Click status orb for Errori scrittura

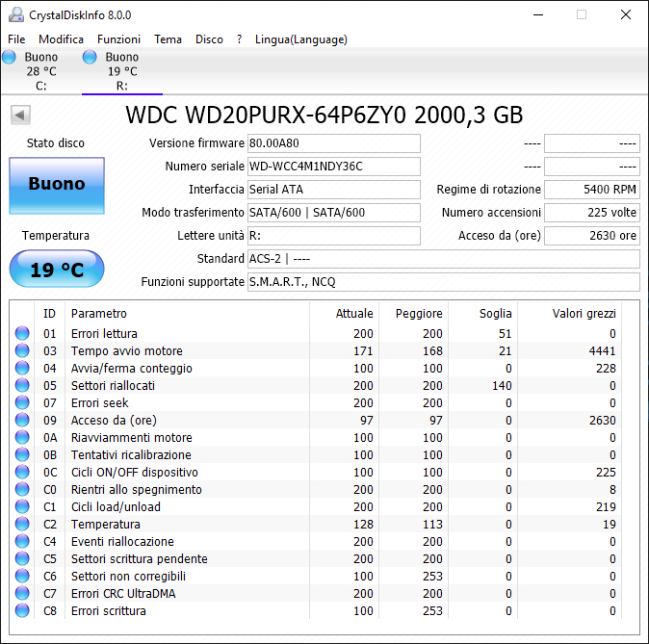[x=22, y=611]
